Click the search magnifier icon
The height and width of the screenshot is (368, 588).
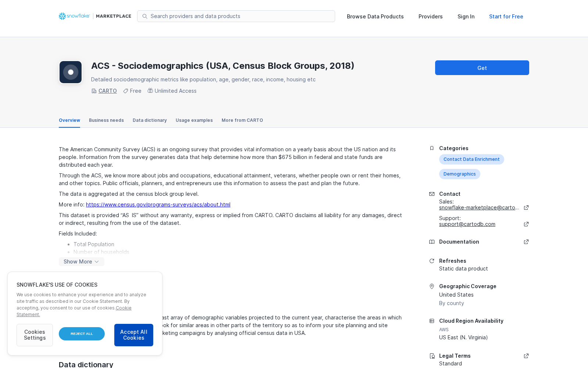coord(145,16)
